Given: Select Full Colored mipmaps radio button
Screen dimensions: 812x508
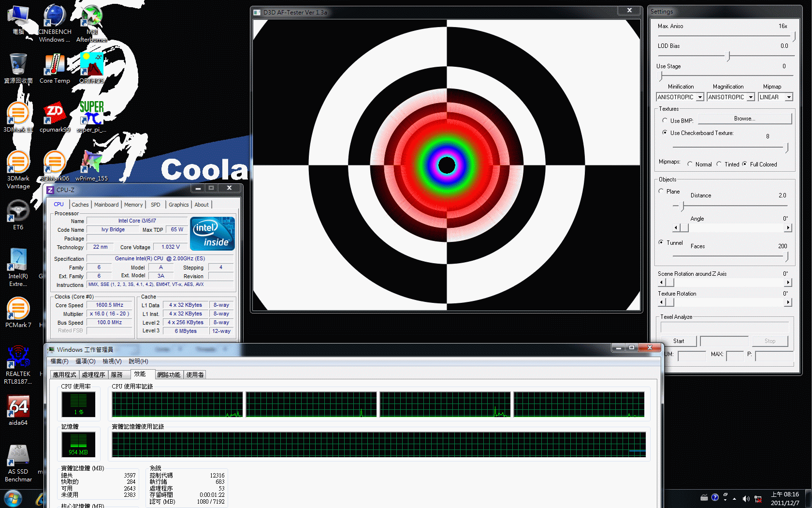Looking at the screenshot, I should tap(744, 164).
